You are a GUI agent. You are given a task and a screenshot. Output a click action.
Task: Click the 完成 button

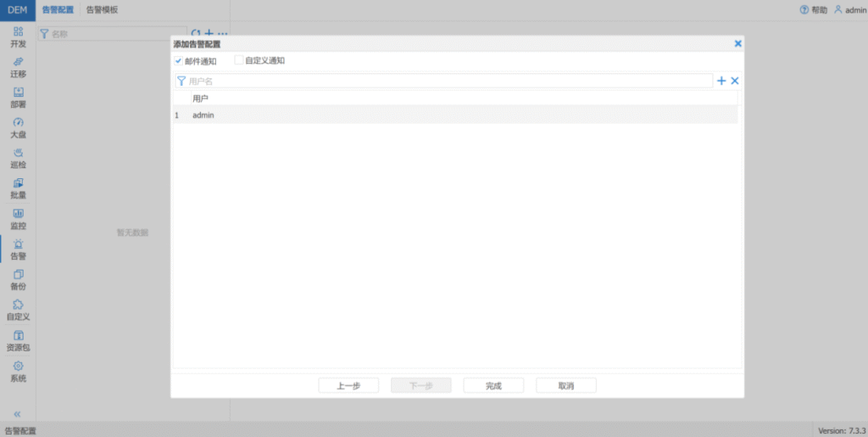coord(493,386)
